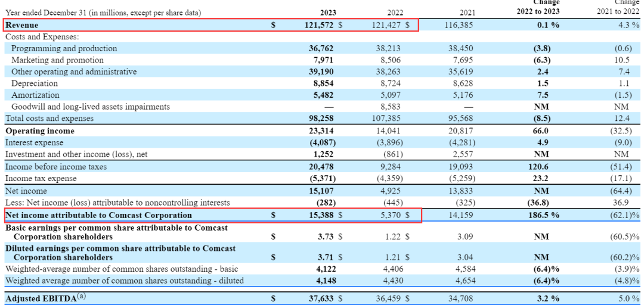Open footnote (a) beside Adjusted EBITDA

point(81,296)
